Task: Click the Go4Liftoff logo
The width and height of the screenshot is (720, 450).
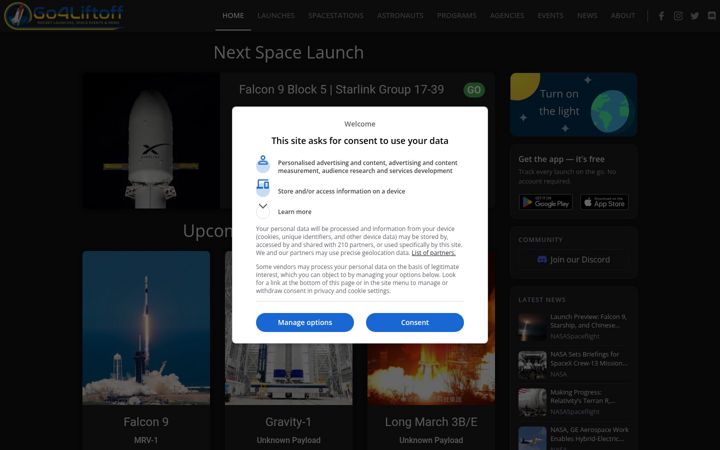Action: tap(64, 15)
